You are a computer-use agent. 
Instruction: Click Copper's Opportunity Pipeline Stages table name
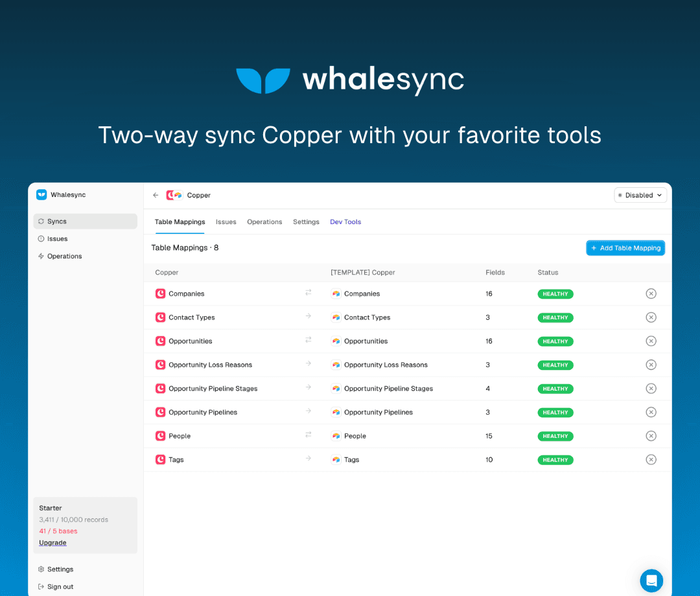pyautogui.click(x=213, y=389)
